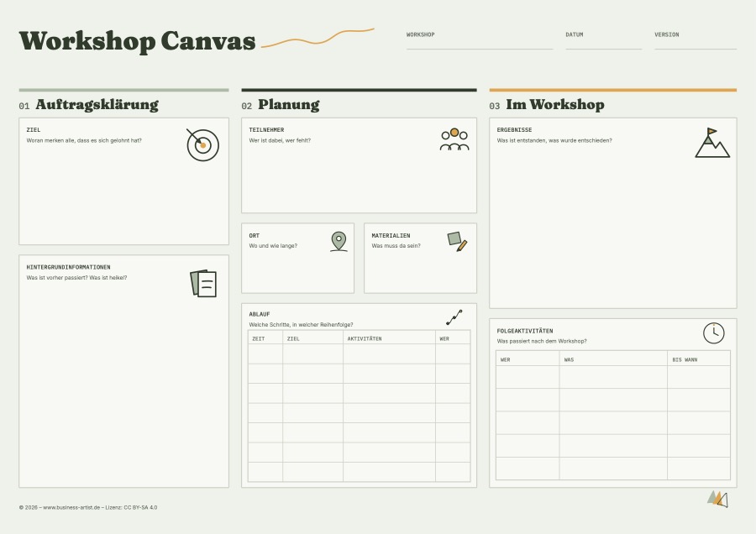Click the clock icon in Folgeaktivitäten
Viewport: 756px width, 534px height.
click(713, 333)
